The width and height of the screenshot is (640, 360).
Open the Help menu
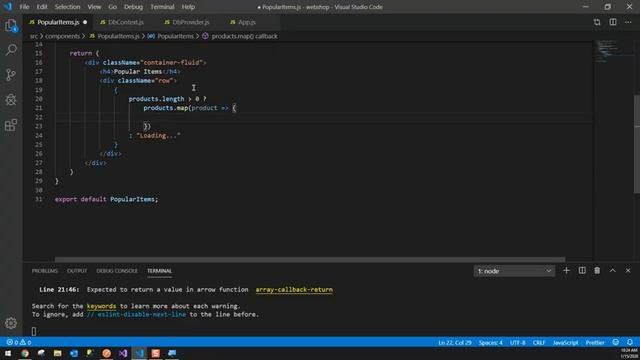click(188, 7)
